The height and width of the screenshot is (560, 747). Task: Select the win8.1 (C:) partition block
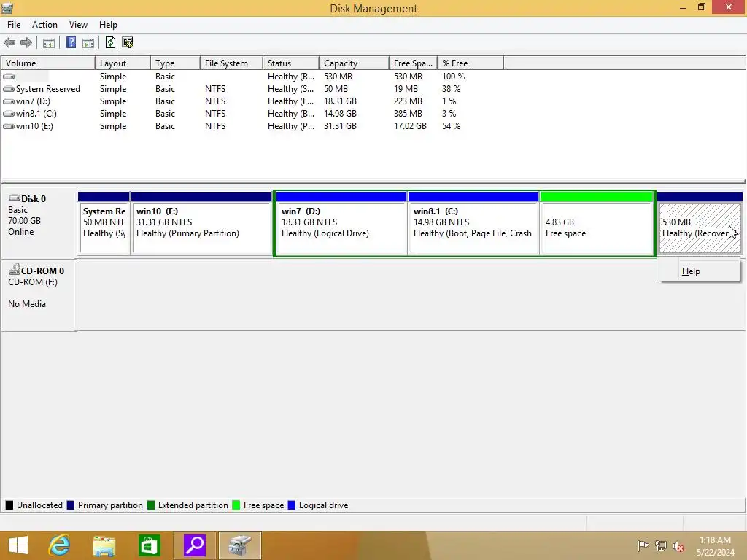click(x=473, y=223)
